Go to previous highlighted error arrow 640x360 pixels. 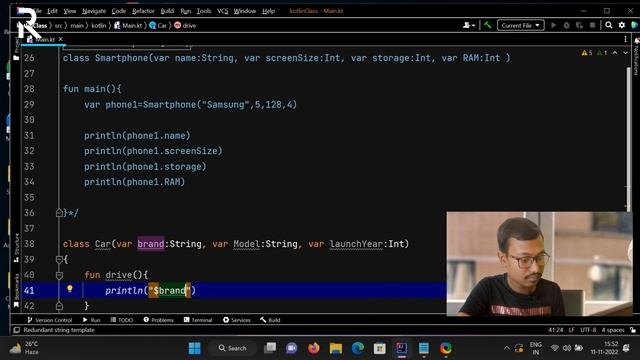tap(615, 53)
